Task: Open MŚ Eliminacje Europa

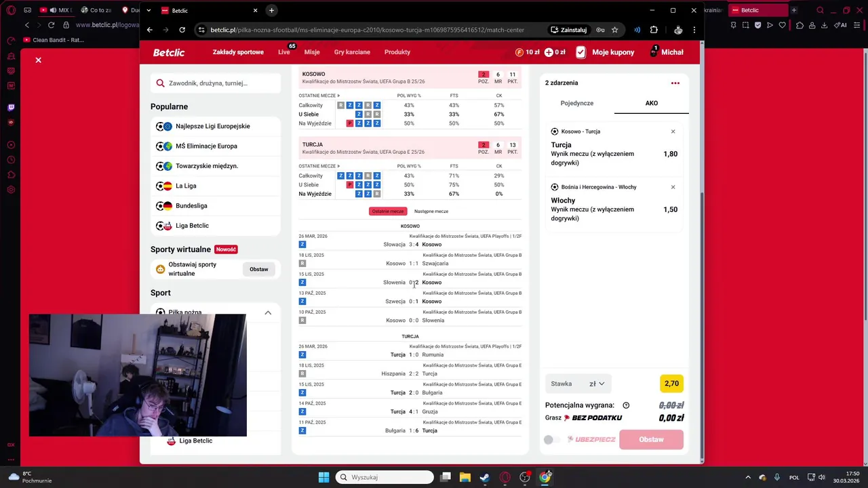Action: click(x=216, y=146)
